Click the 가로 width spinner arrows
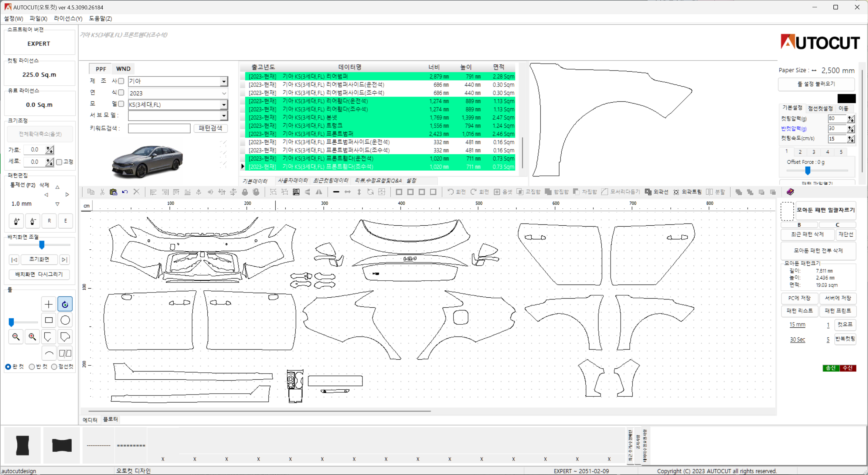 (x=50, y=150)
